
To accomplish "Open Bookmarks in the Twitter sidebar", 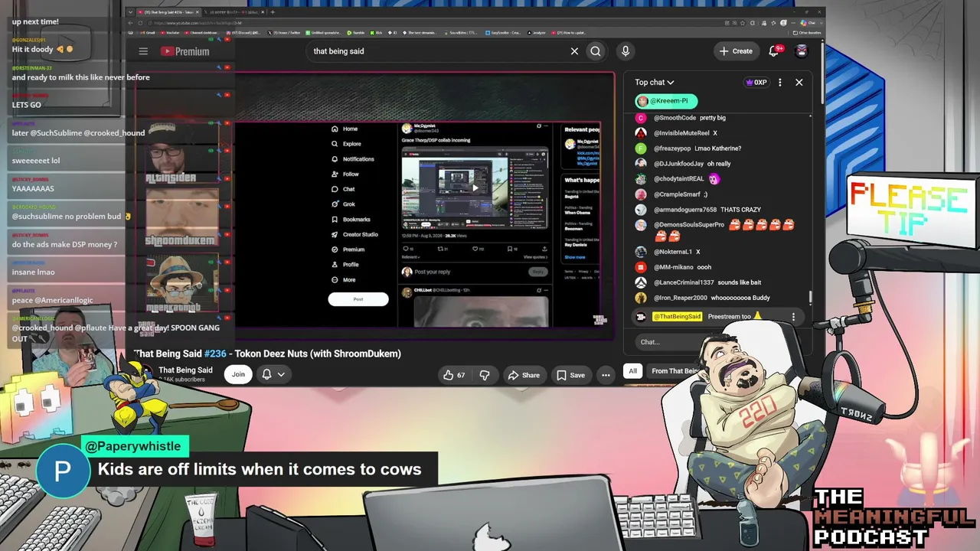I will coord(351,220).
